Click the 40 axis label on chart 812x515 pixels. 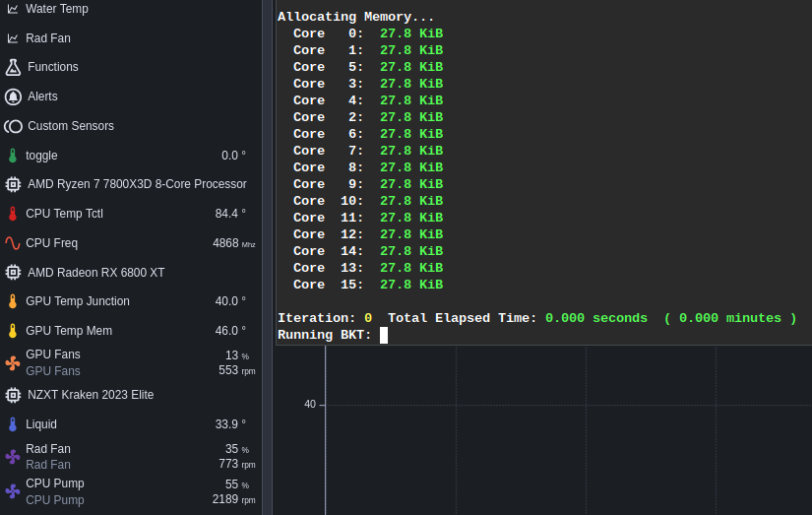point(310,404)
